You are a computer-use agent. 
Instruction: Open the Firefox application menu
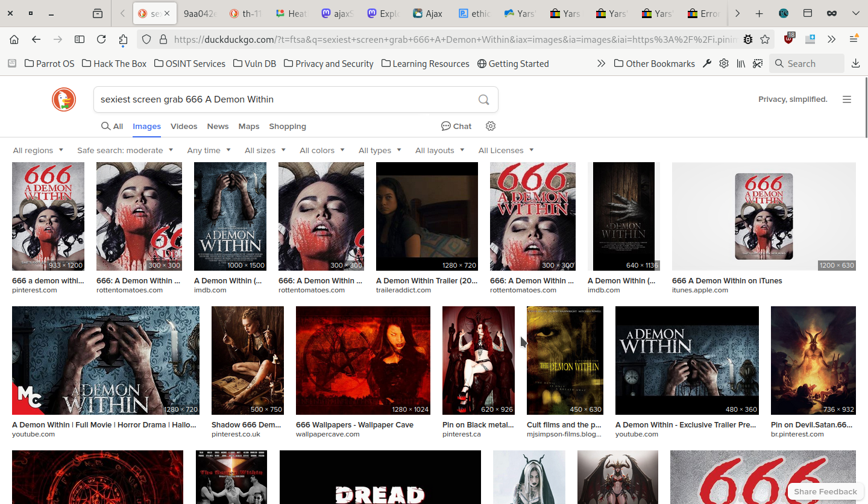(854, 39)
